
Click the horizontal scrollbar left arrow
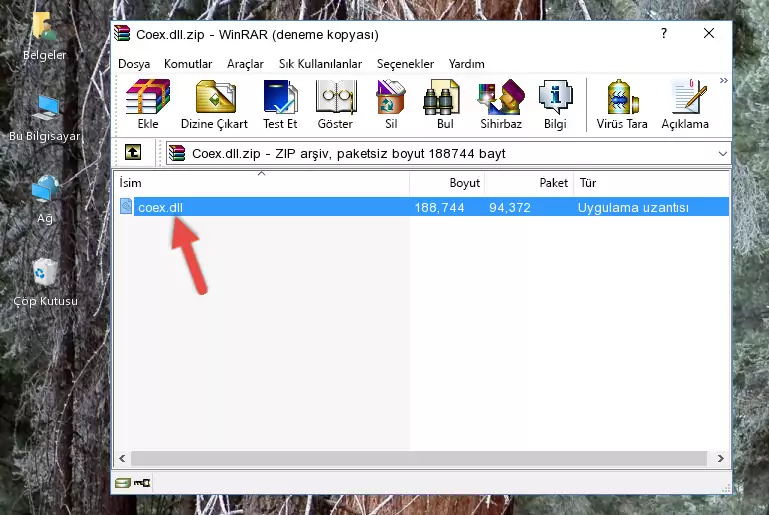point(122,459)
